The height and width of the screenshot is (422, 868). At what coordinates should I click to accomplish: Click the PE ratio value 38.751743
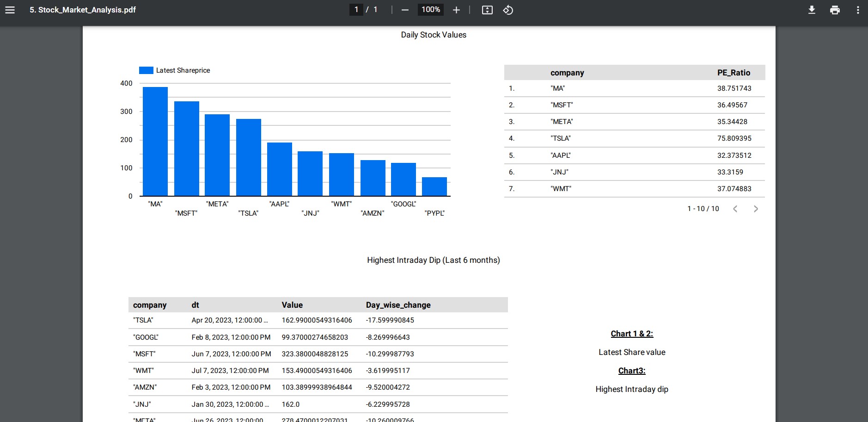[734, 88]
